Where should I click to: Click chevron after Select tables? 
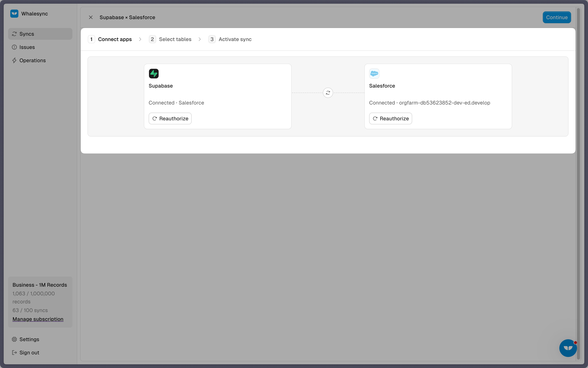click(x=200, y=39)
